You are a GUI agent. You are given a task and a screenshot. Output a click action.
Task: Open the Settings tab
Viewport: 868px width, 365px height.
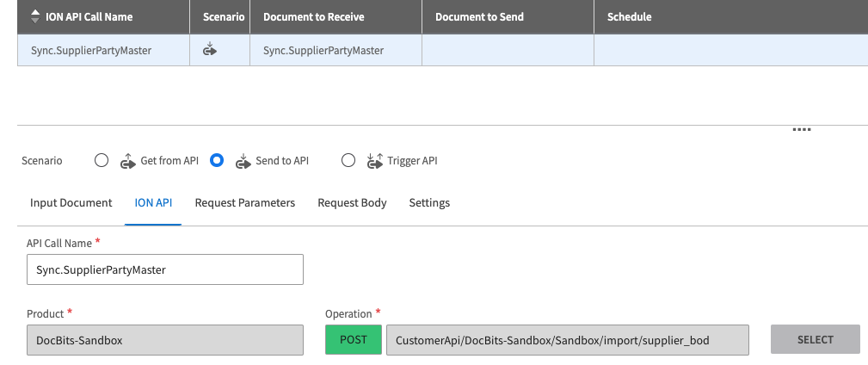point(429,203)
